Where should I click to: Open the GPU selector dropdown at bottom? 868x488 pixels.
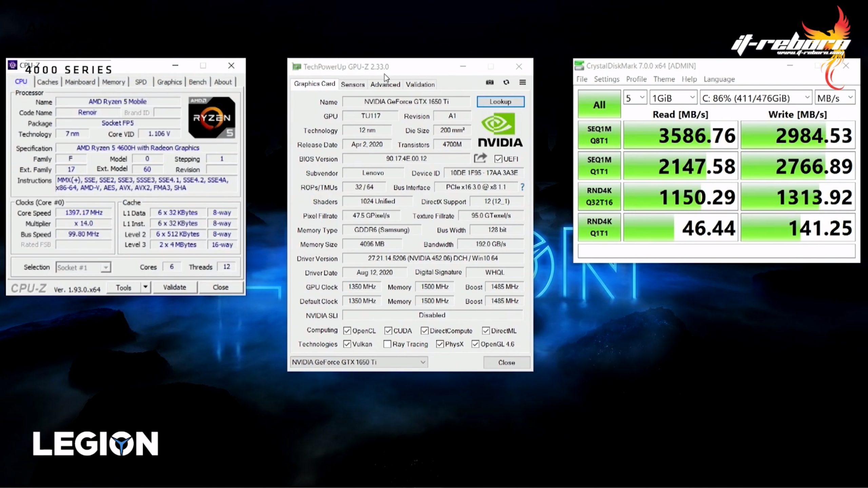[x=359, y=362]
